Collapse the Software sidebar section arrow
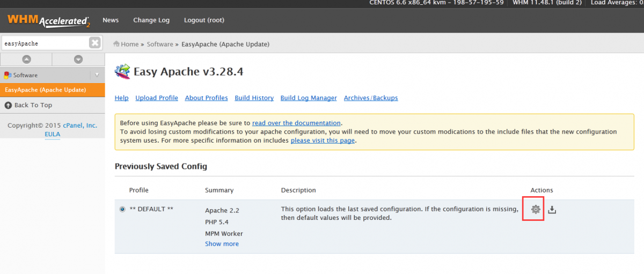The image size is (644, 274). pyautogui.click(x=97, y=75)
